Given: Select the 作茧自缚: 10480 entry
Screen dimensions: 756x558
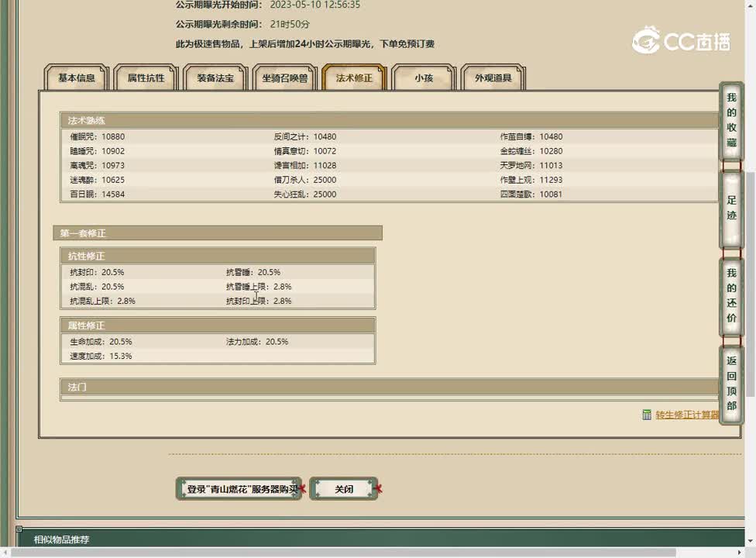Looking at the screenshot, I should pyautogui.click(x=531, y=136).
